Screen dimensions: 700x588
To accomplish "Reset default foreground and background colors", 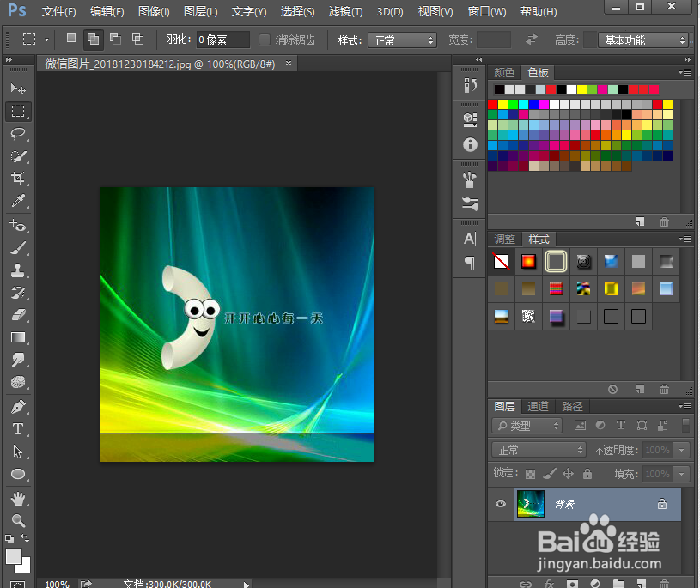I will point(9,539).
